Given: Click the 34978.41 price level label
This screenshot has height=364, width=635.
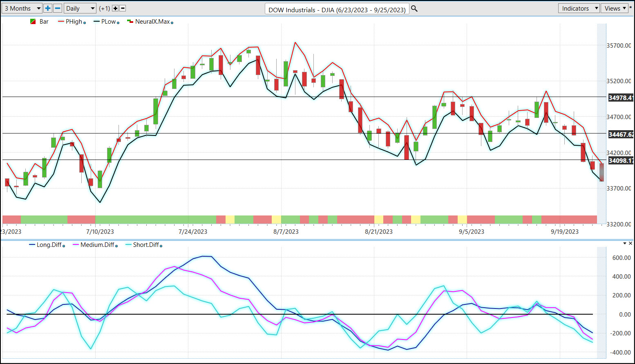Looking at the screenshot, I should click(621, 98).
